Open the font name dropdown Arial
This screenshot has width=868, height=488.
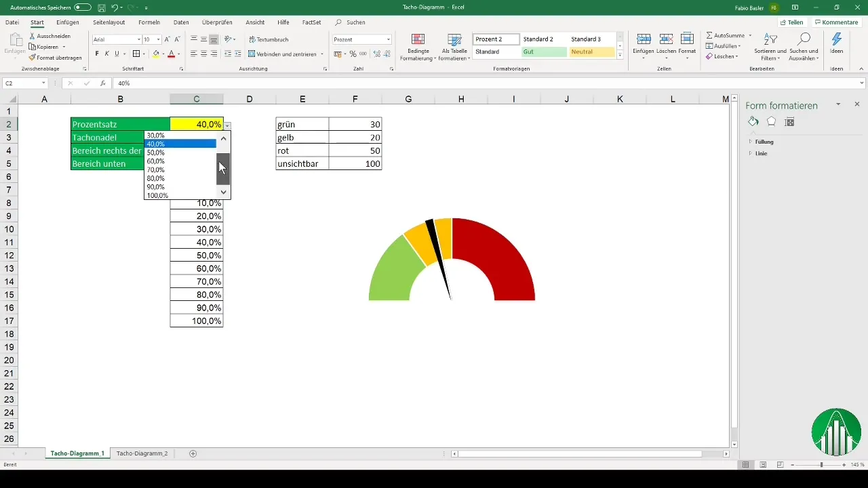(138, 39)
